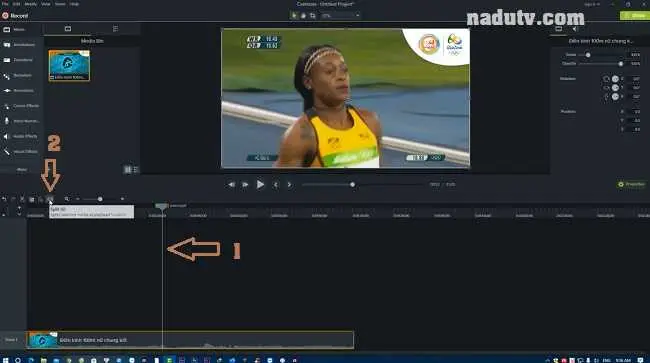
Task: Open Cursor Effects in sidebar
Action: pyautogui.click(x=21, y=106)
